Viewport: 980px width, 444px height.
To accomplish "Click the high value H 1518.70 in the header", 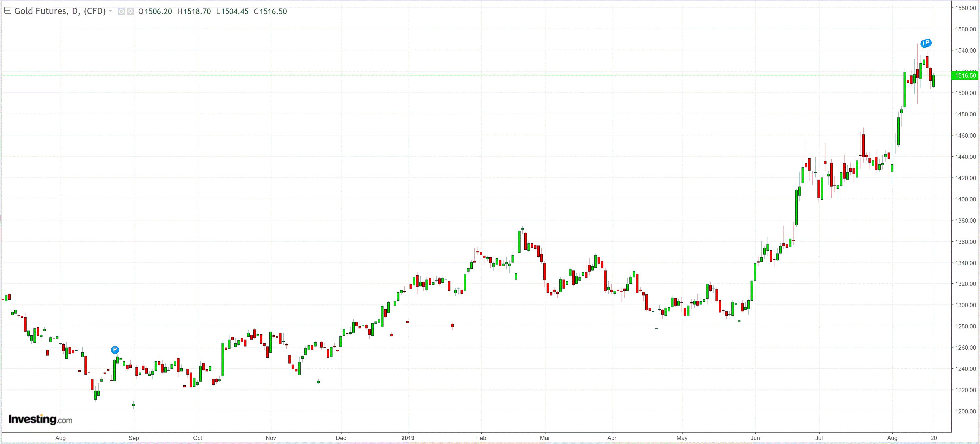I will click(x=194, y=11).
